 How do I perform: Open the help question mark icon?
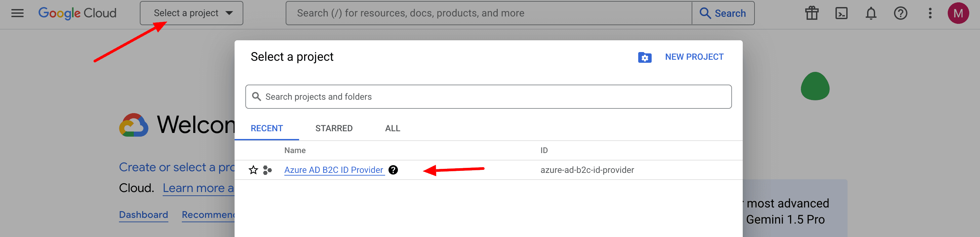click(x=900, y=13)
